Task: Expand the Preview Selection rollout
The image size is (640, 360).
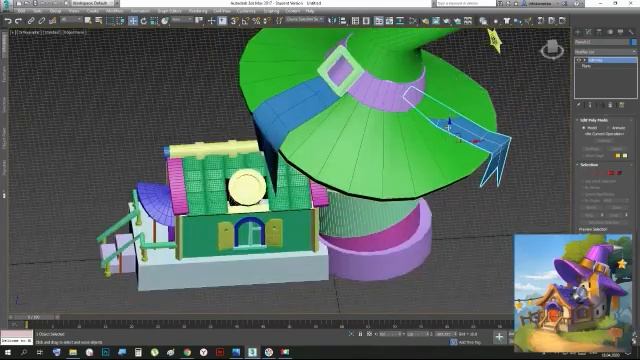Action: (593, 229)
